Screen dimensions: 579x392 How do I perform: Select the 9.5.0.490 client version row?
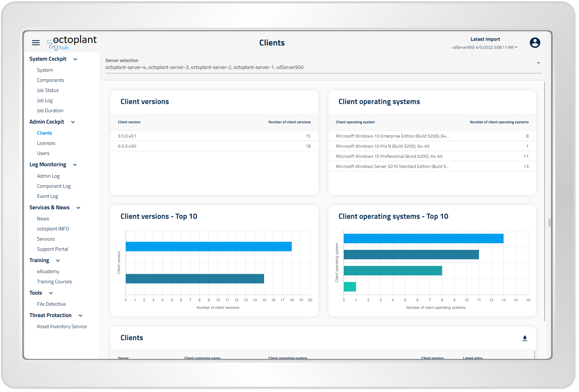point(214,146)
